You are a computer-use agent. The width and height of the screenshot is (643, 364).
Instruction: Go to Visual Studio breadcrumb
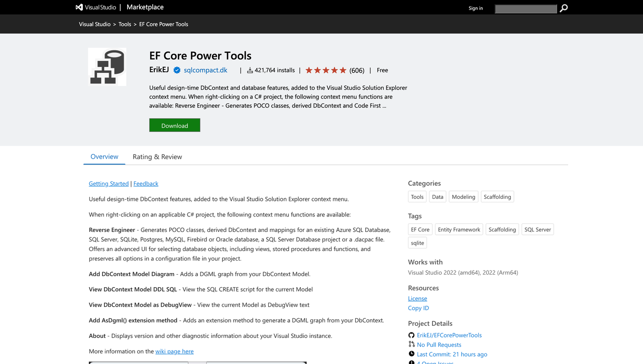tap(95, 24)
